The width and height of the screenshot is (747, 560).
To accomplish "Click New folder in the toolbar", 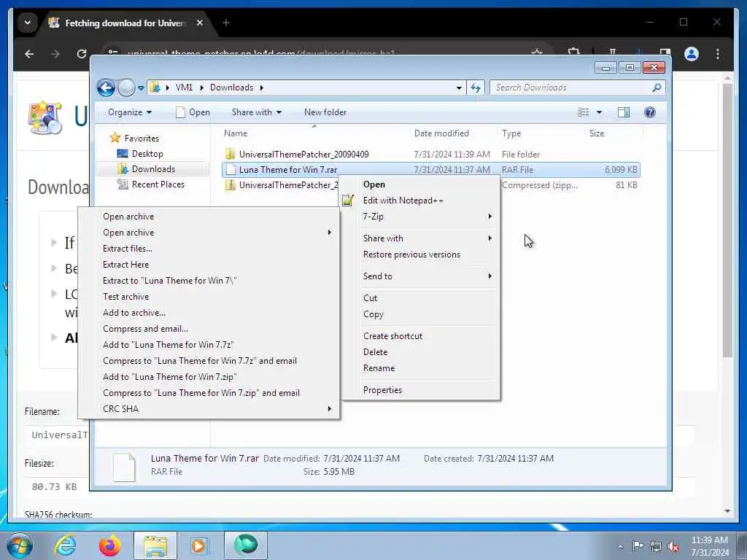I will coord(325,112).
